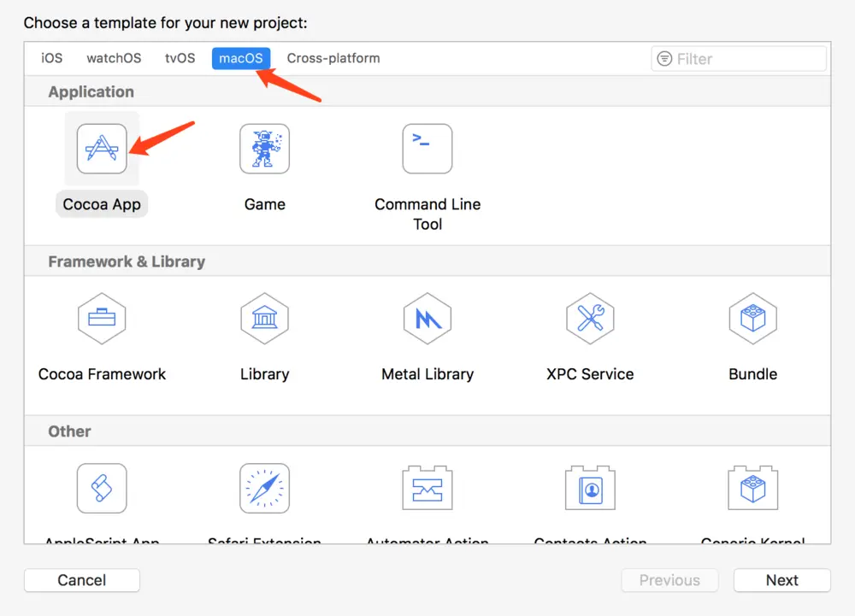The image size is (855, 616).
Task: Pick the Cocoa Framework template icon
Action: 102,319
